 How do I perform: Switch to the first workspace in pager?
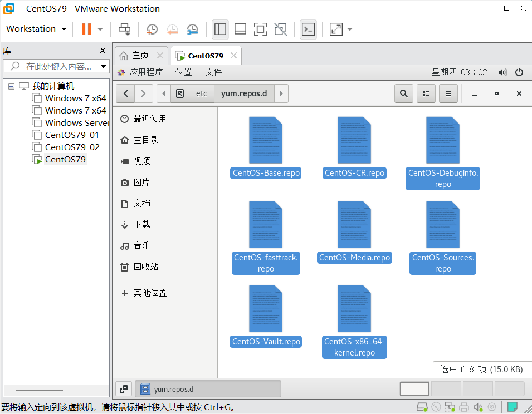click(414, 389)
